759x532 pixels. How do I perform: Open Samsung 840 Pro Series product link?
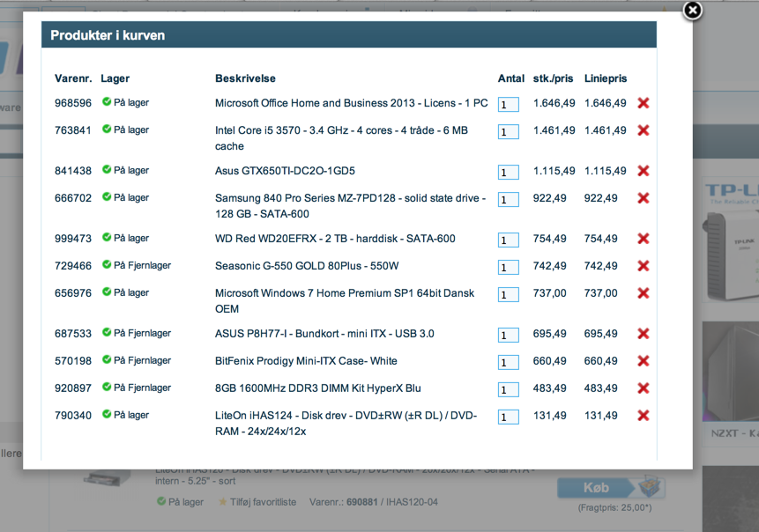[x=351, y=205]
